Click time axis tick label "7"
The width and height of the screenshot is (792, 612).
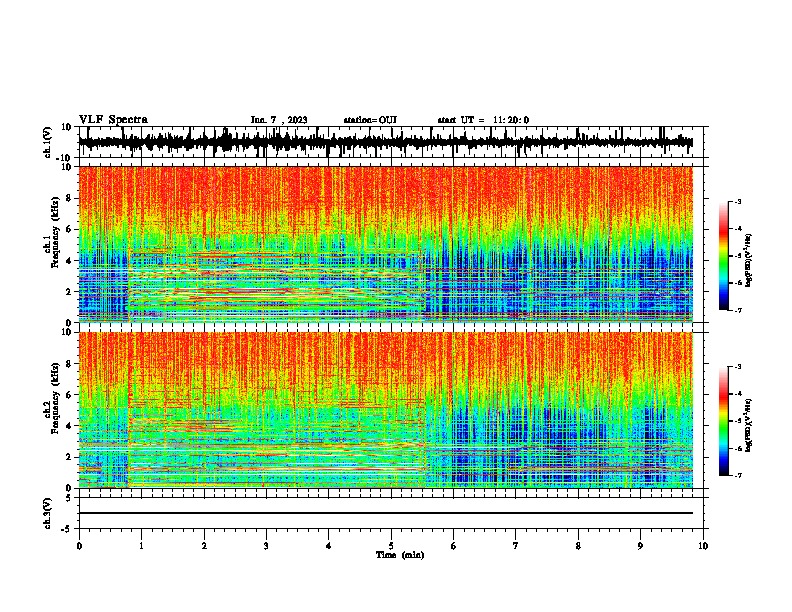coord(516,546)
